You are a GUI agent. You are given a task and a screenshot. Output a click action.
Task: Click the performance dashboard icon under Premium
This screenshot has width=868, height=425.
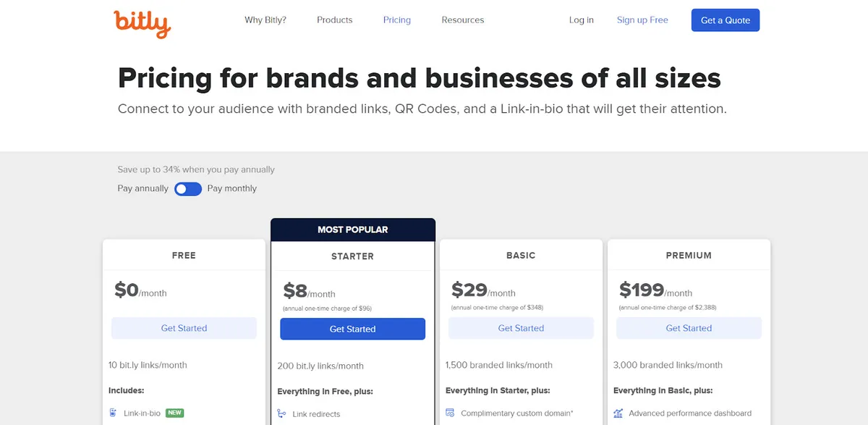coord(618,413)
